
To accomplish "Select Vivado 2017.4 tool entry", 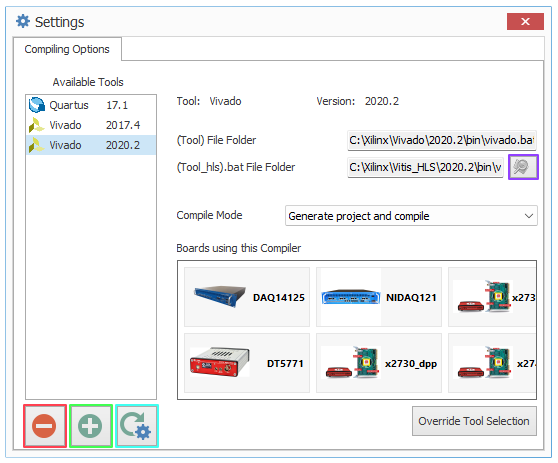I will point(91,125).
